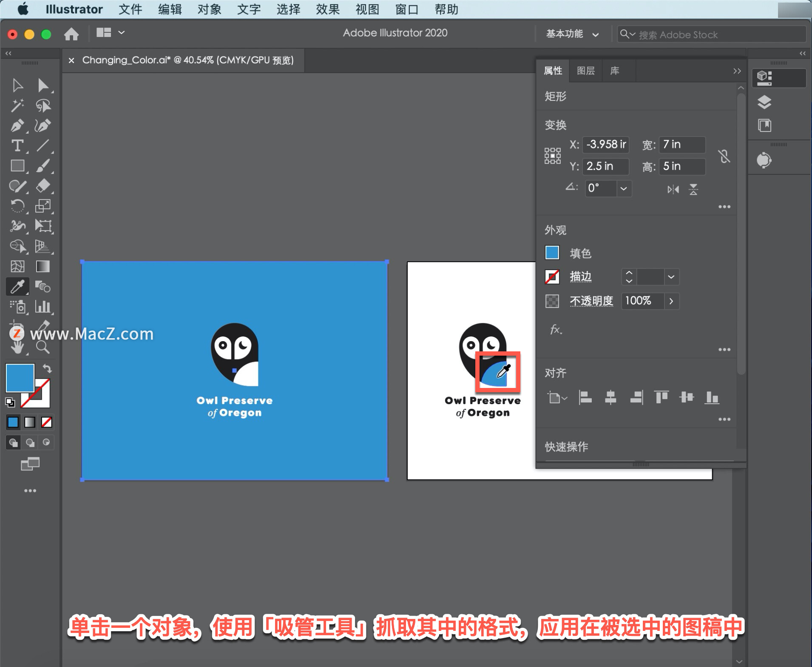Open the 效果 menu

click(x=328, y=9)
